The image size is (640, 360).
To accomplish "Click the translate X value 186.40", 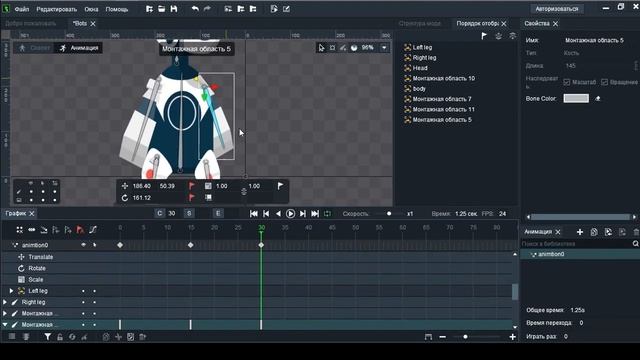I will [x=142, y=186].
